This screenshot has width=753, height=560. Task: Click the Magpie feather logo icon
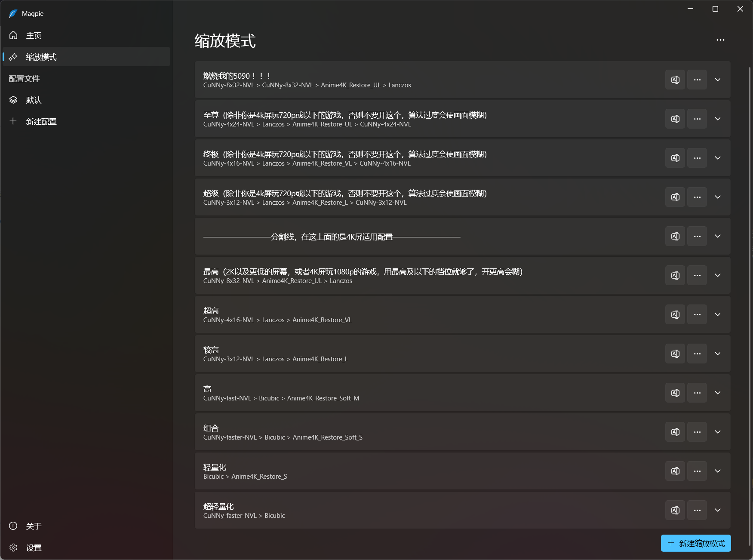click(13, 14)
